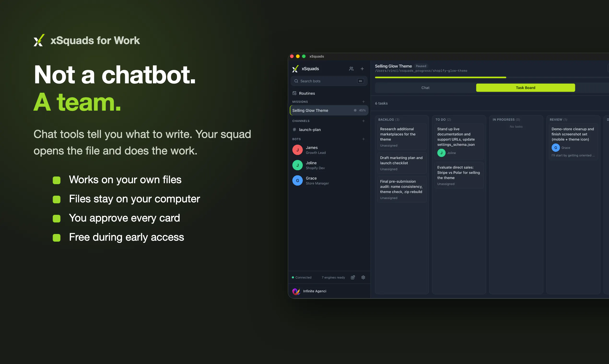Add a new mission with plus icon
The width and height of the screenshot is (609, 364).
click(363, 102)
